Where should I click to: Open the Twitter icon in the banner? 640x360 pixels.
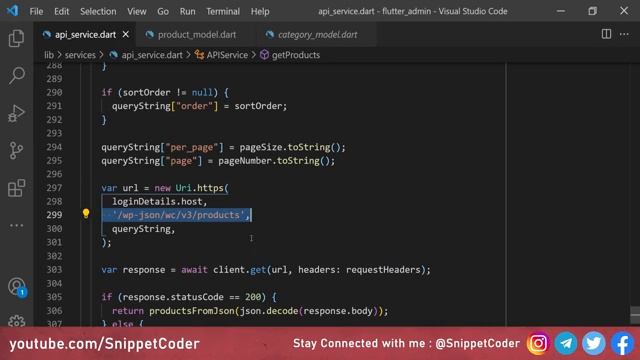593,344
